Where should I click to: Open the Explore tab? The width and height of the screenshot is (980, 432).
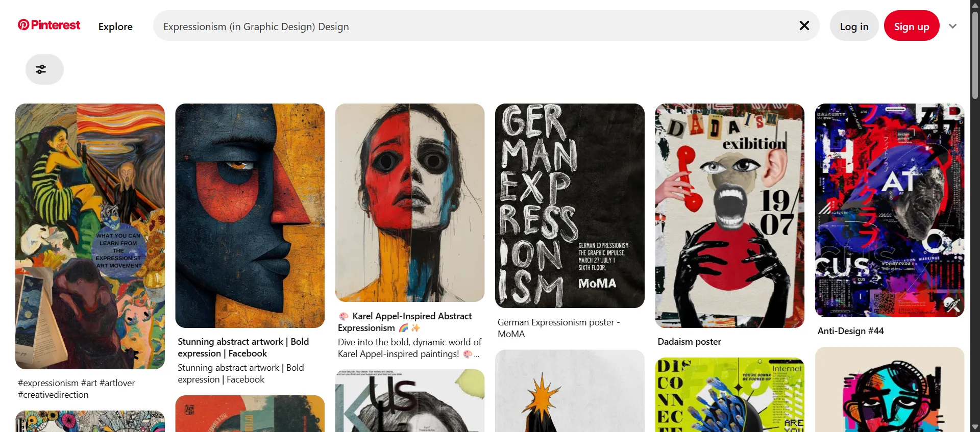point(115,27)
